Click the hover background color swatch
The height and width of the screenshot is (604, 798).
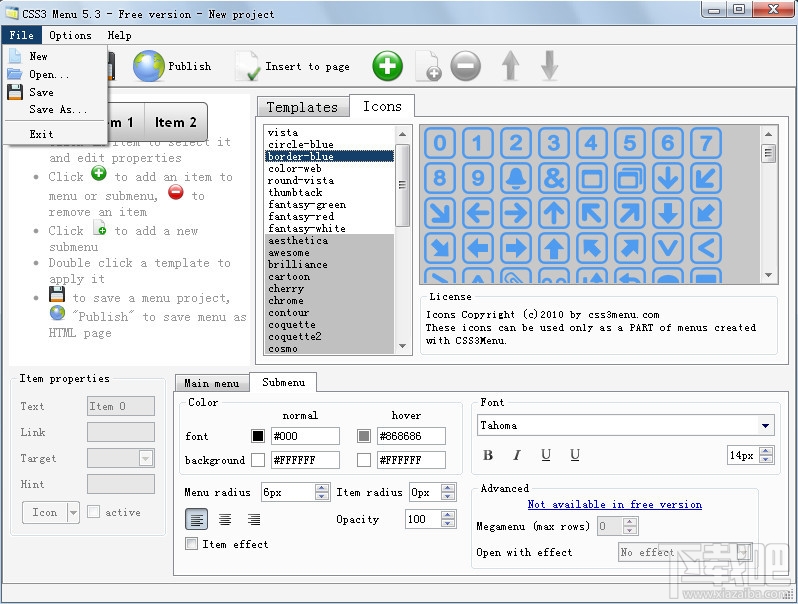364,460
